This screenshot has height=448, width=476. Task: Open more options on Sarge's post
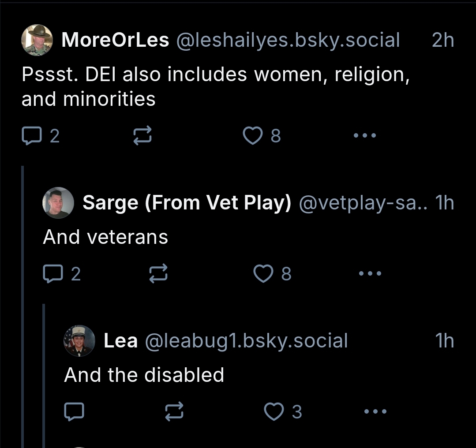[370, 274]
